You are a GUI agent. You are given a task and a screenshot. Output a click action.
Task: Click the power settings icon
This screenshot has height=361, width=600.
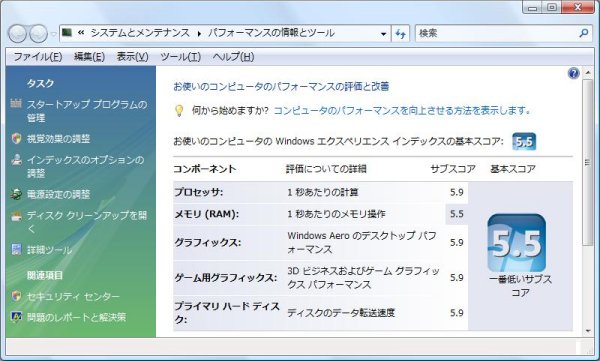coord(16,194)
